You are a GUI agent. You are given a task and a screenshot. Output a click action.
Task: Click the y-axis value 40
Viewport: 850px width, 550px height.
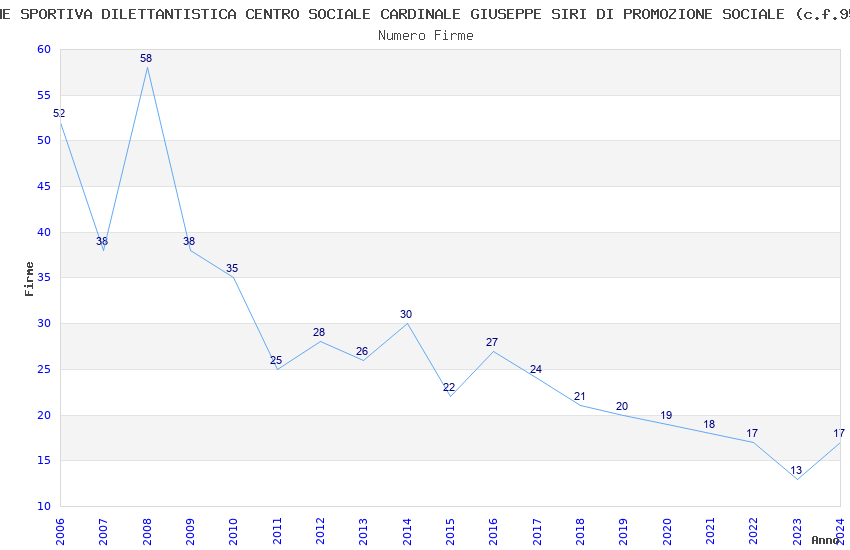44,232
